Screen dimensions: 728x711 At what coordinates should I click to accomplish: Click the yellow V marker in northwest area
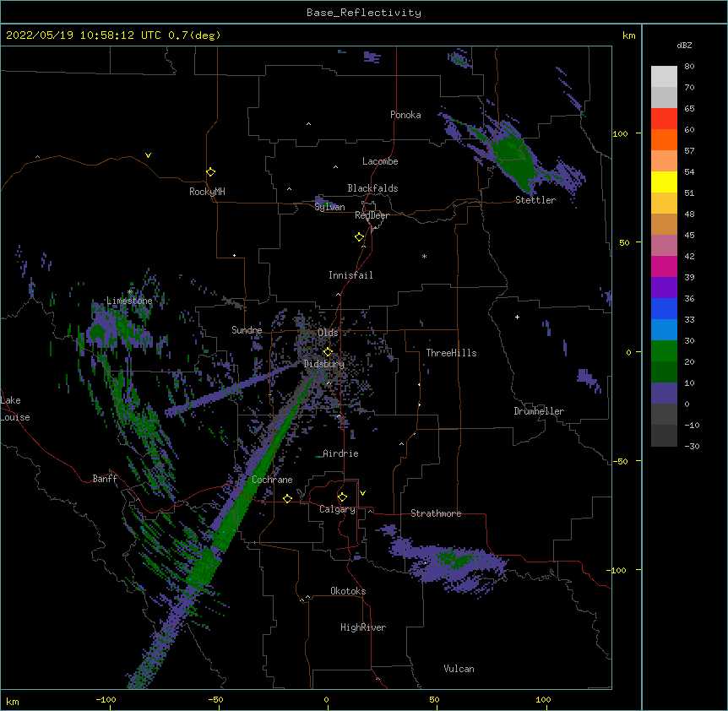pyautogui.click(x=148, y=155)
